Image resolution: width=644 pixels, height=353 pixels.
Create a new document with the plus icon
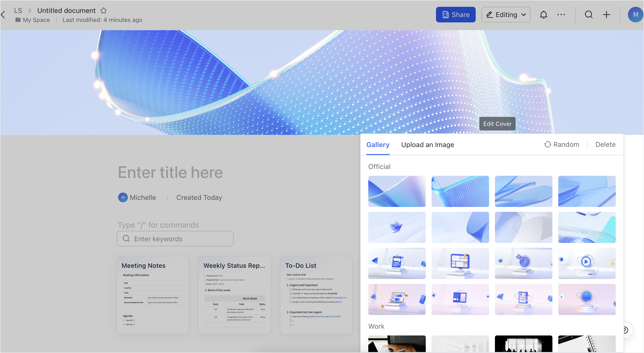(606, 15)
